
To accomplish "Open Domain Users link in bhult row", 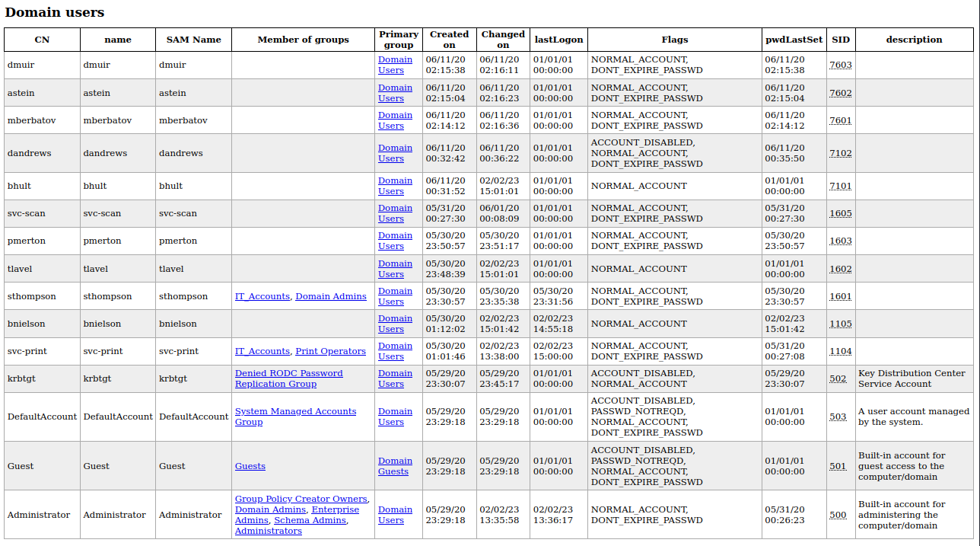I will point(395,186).
